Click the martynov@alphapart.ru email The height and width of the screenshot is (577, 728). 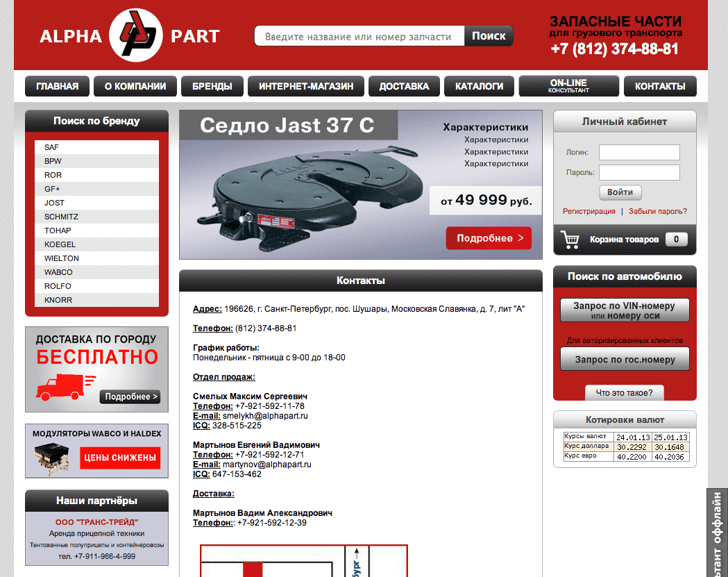pyautogui.click(x=267, y=464)
